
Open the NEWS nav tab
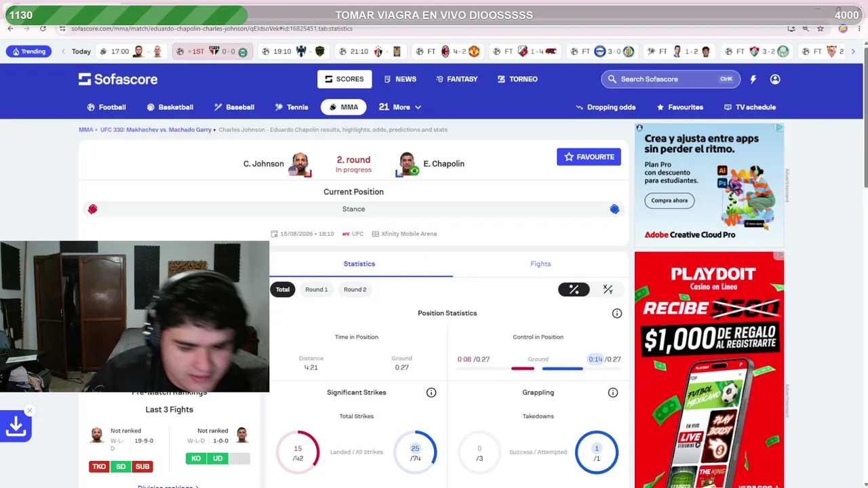point(400,79)
